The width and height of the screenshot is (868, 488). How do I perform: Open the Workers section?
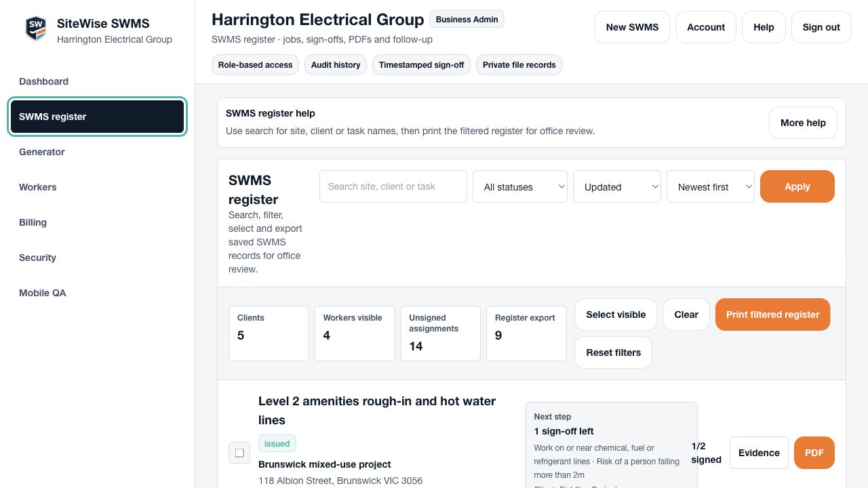tap(98, 187)
